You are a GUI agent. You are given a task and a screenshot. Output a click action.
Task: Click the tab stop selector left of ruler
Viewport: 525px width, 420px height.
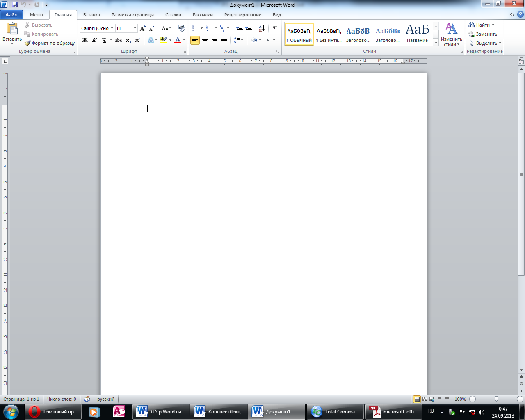(x=5, y=61)
